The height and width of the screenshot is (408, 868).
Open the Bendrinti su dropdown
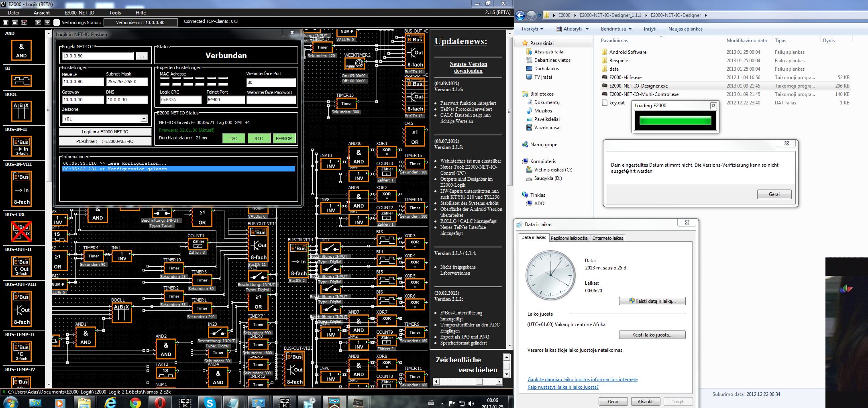(x=616, y=29)
